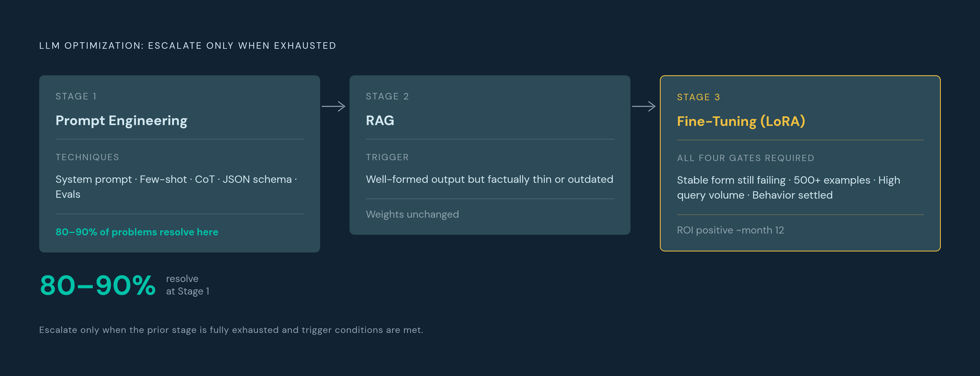Click the 'Prompt Engineering' heading

click(121, 121)
